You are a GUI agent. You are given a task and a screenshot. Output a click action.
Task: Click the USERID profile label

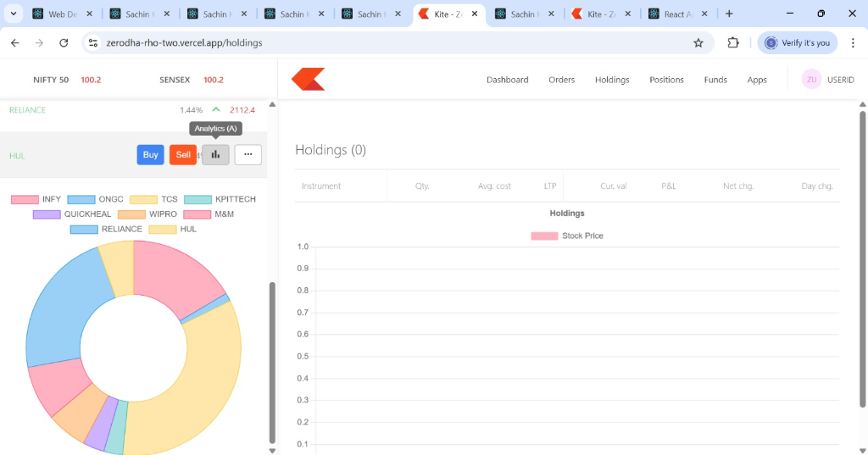coord(840,80)
